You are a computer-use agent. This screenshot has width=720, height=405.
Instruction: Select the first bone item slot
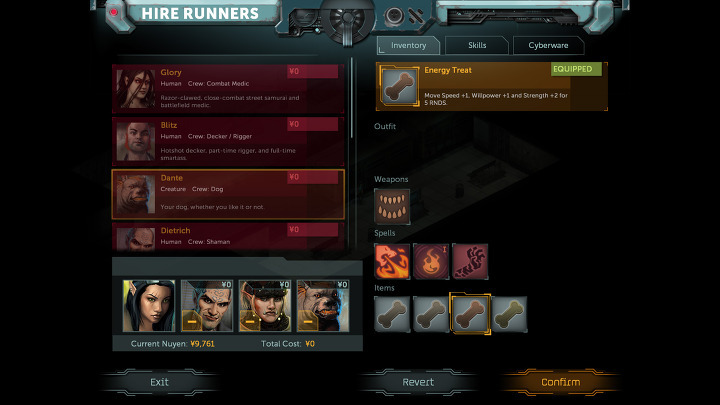[x=392, y=314]
